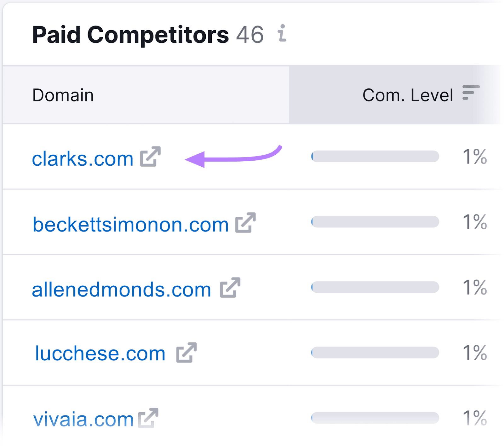Open vivaia.com via the external link icon
Screen dimensions: 504x446
pos(148,419)
